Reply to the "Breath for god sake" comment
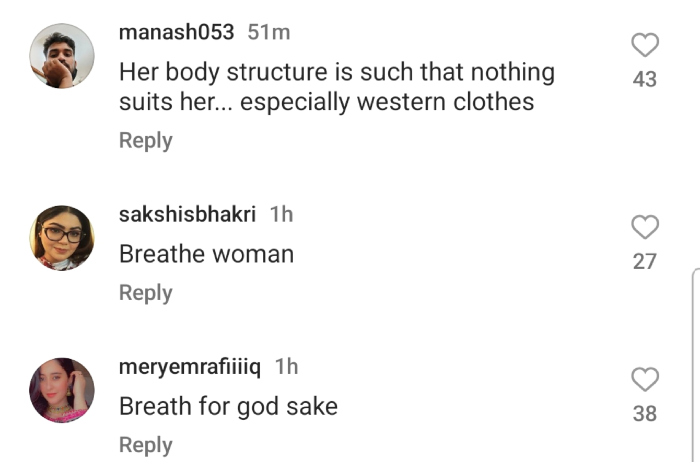Image resolution: width=700 pixels, height=474 pixels. (146, 444)
